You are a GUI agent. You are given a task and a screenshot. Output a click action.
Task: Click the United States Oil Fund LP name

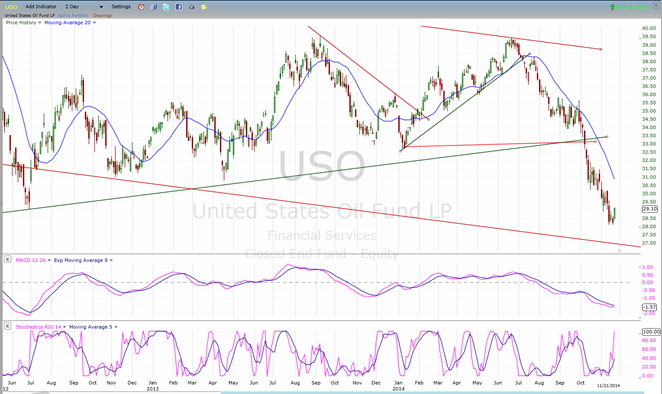click(x=30, y=16)
